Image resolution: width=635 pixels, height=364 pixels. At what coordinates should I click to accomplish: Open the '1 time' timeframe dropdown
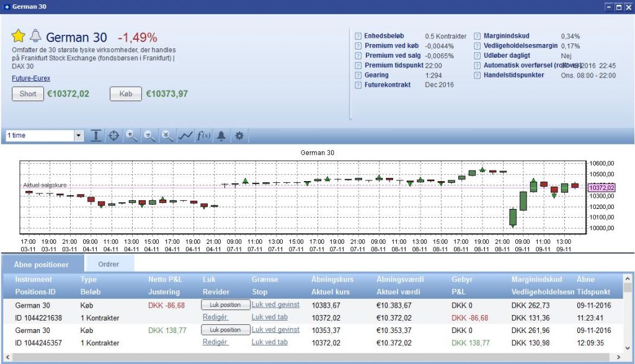(x=79, y=136)
